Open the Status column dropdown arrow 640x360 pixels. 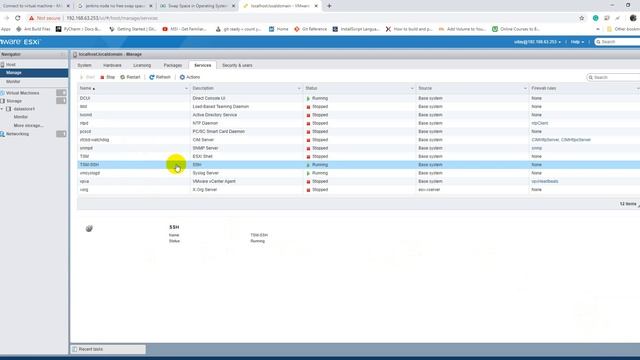pyautogui.click(x=412, y=89)
